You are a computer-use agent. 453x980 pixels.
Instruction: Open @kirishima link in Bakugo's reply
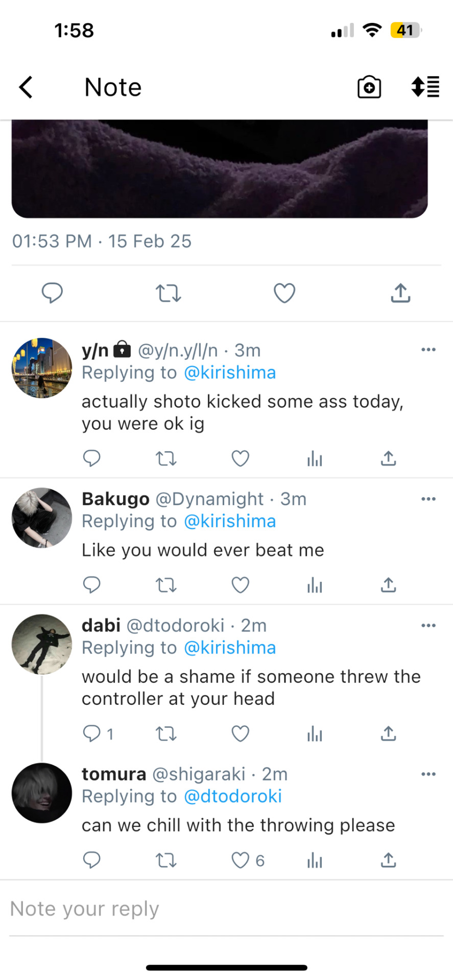click(230, 521)
